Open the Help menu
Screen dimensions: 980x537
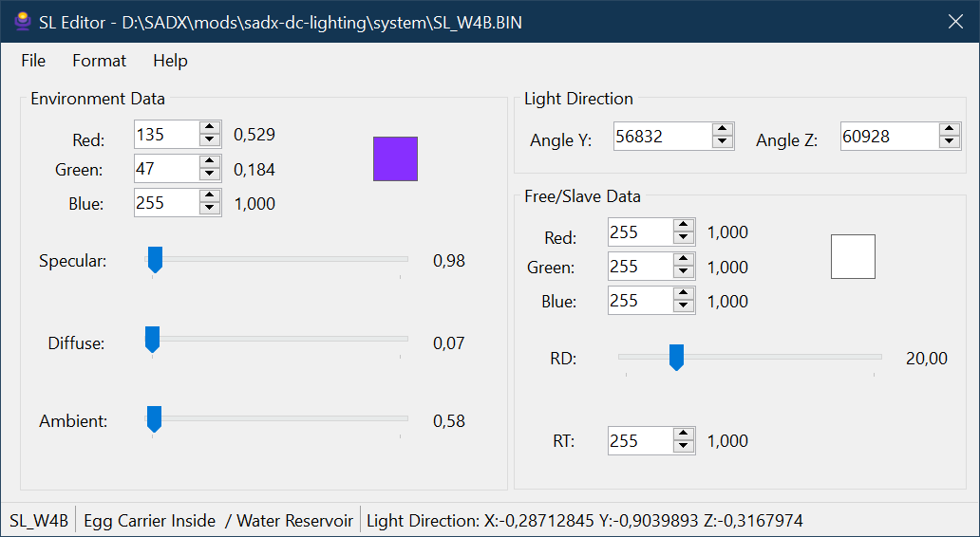tap(170, 61)
